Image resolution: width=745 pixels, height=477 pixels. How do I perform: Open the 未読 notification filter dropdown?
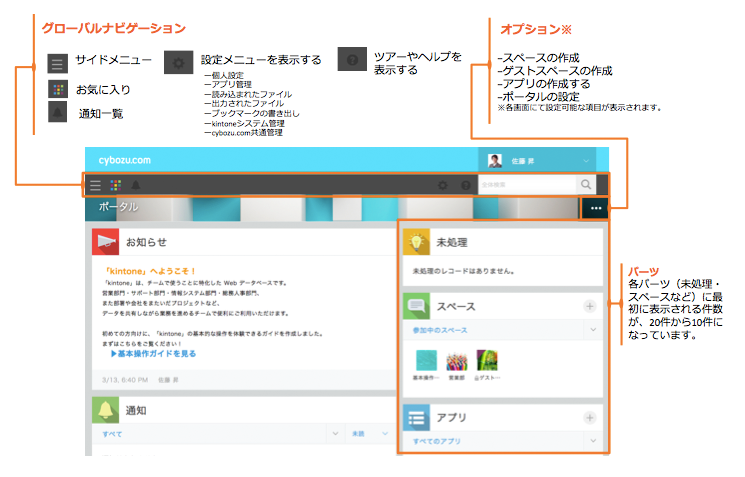click(x=384, y=435)
